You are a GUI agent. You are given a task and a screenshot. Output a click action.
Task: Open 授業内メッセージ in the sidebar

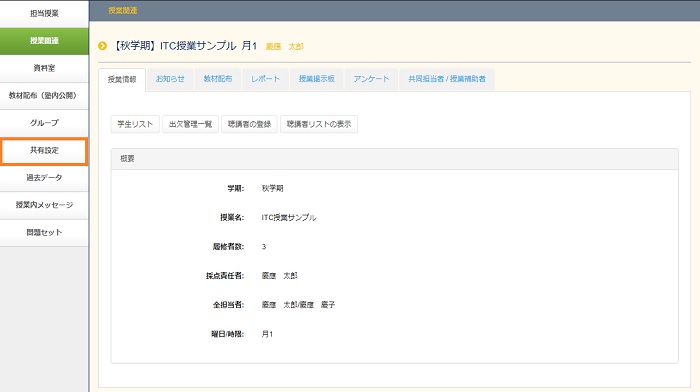(x=44, y=205)
